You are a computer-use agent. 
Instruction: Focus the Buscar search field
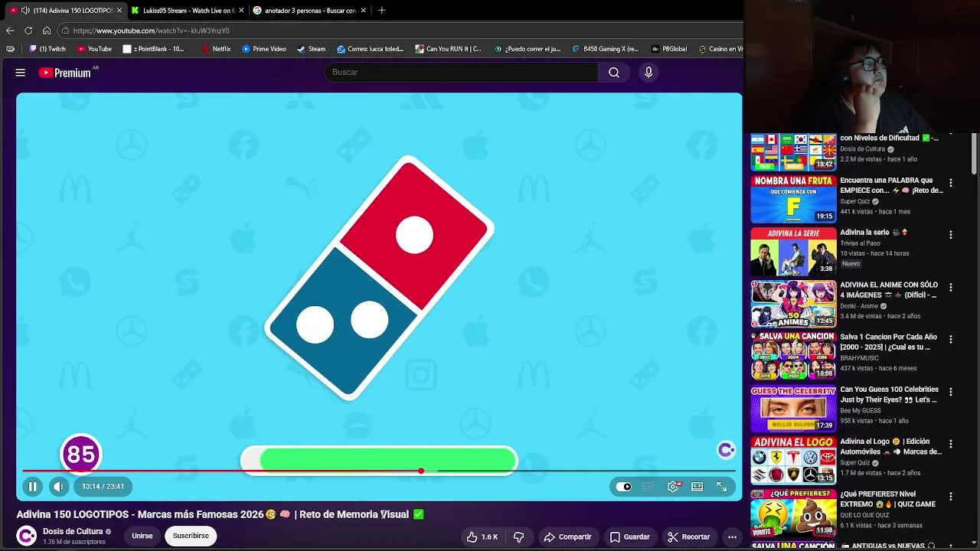[461, 72]
